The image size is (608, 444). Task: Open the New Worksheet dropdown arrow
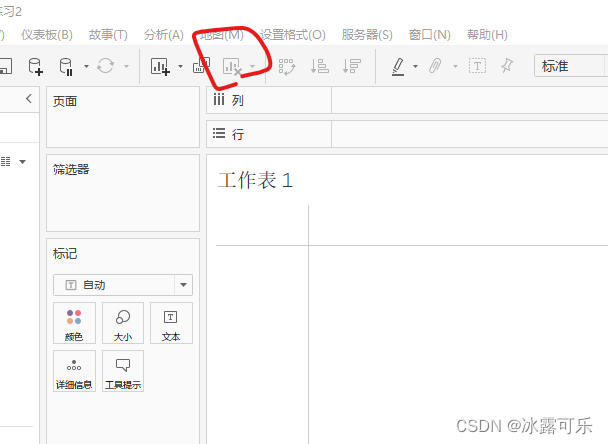180,66
